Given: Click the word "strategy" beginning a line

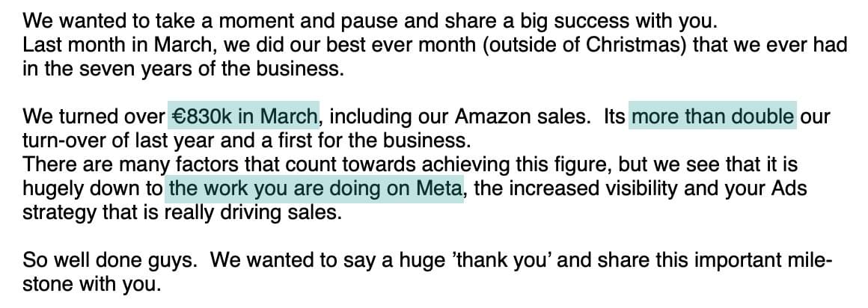Looking at the screenshot, I should (x=59, y=213).
